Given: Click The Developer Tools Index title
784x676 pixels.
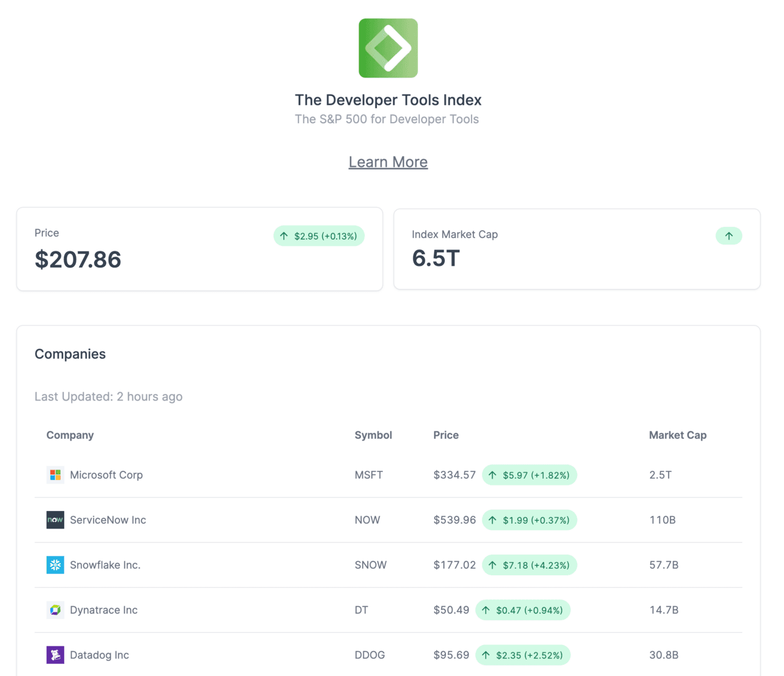Looking at the screenshot, I should [388, 100].
